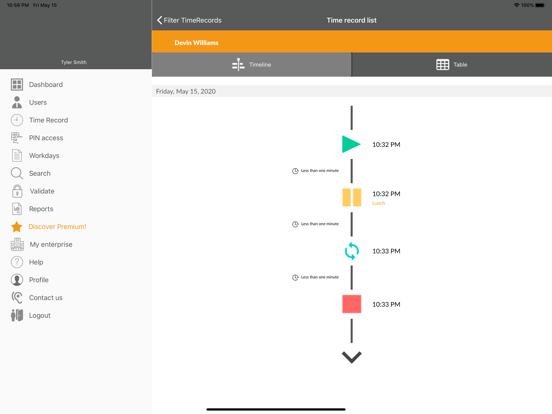Click 10:33 PM beside the red stop marker

(386, 304)
